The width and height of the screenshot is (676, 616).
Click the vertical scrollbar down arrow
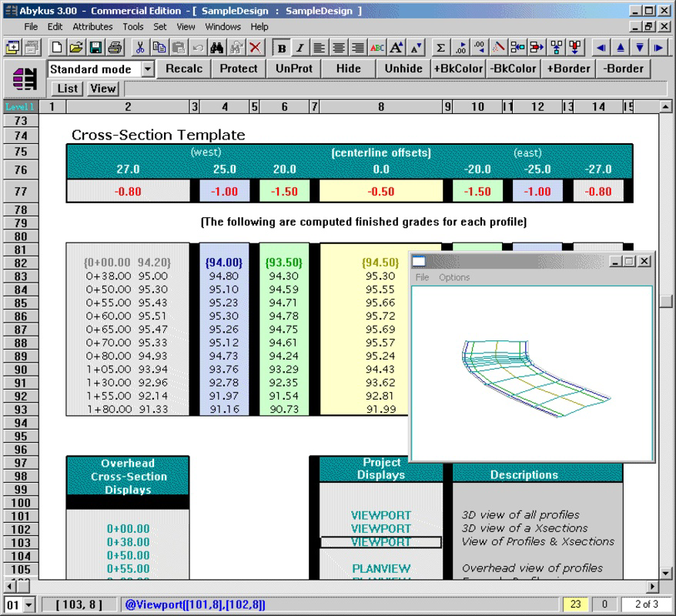click(666, 574)
